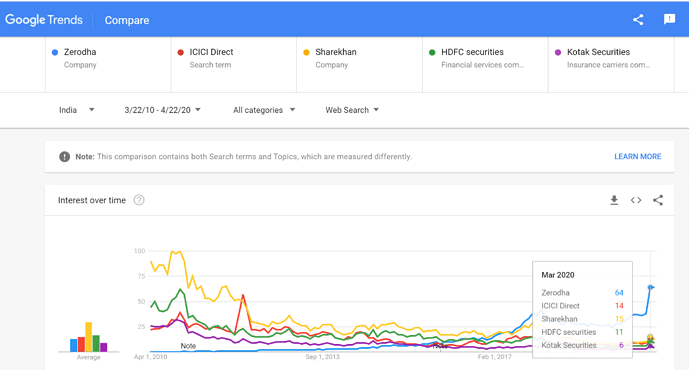Select the Sharekhan company card
The image size is (689, 370).
click(x=359, y=65)
